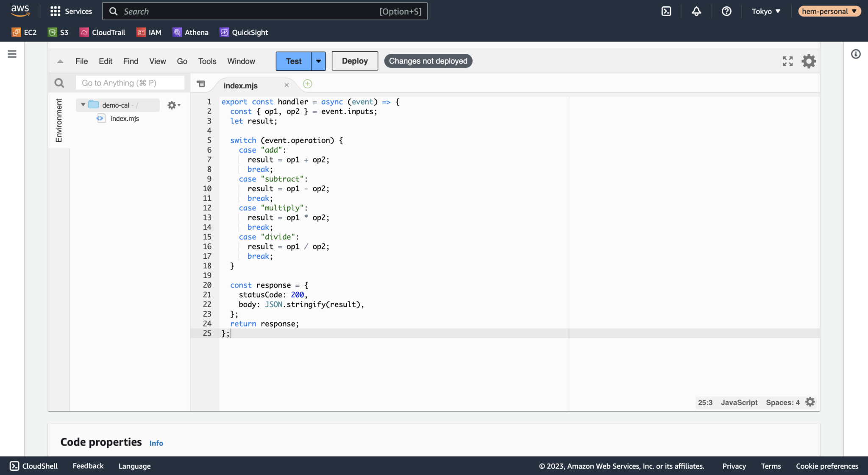Click the Deploy button

354,61
